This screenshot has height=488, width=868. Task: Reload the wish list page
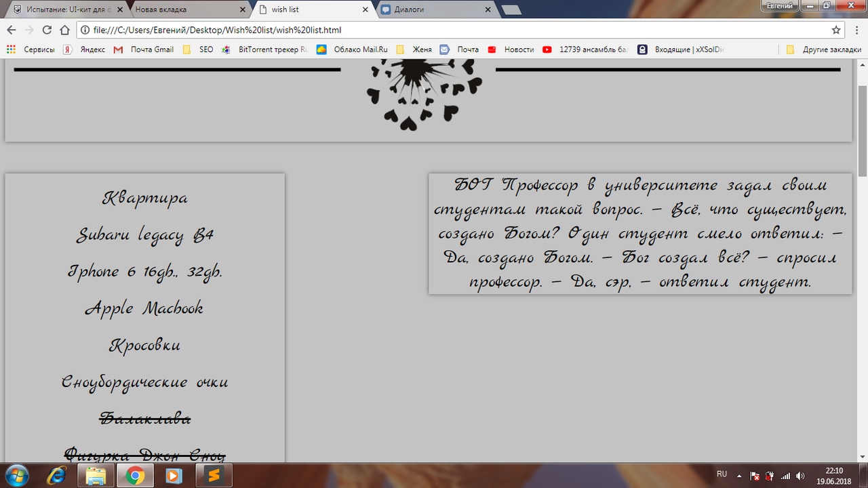(x=47, y=30)
